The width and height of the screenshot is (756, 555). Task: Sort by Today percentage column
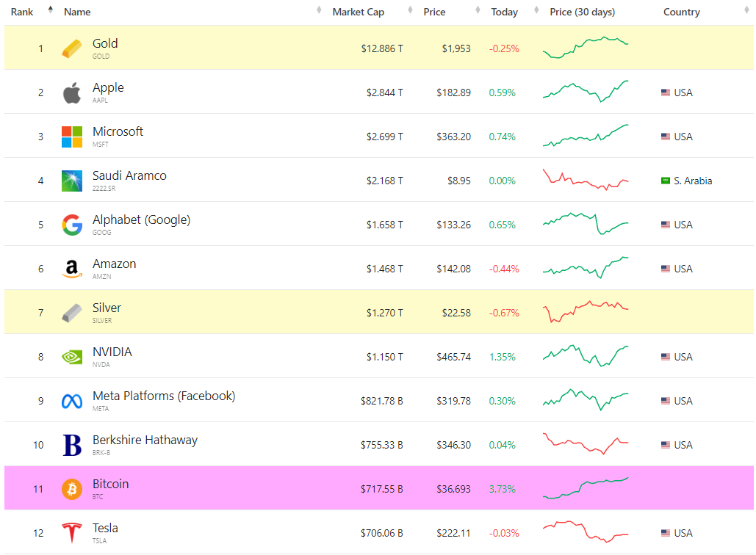[504, 12]
